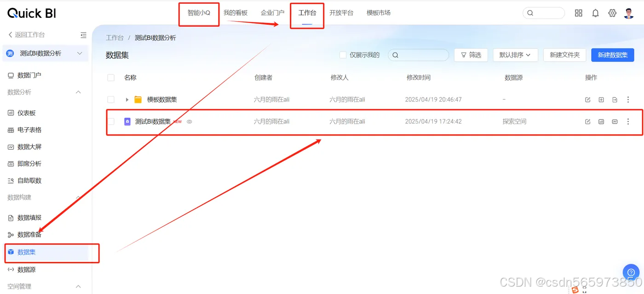Switch to the 模板市场 tab

pyautogui.click(x=378, y=13)
